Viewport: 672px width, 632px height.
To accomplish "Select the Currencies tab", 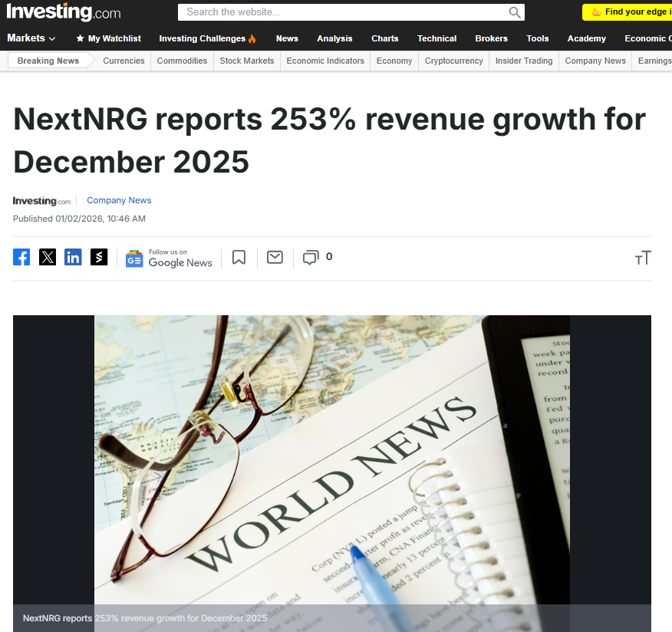I will 124,61.
